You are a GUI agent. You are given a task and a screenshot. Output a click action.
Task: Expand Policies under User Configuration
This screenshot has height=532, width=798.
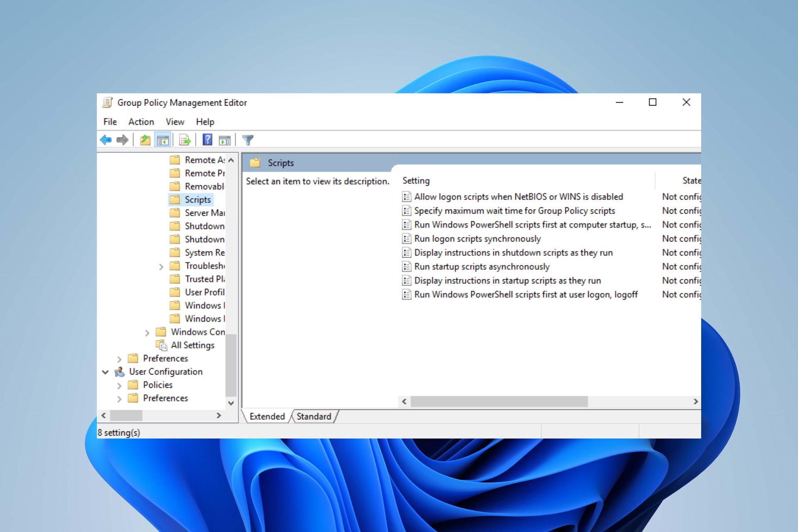click(x=119, y=385)
